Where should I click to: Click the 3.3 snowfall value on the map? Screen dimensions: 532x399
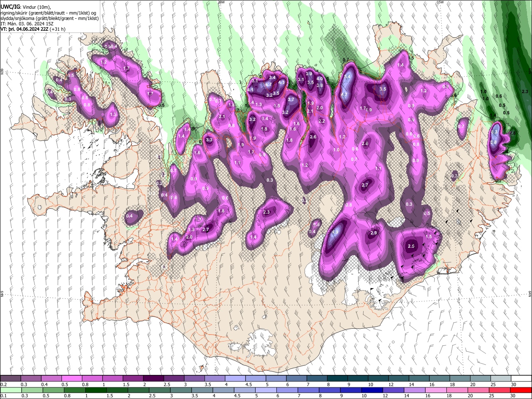[x=209, y=140]
